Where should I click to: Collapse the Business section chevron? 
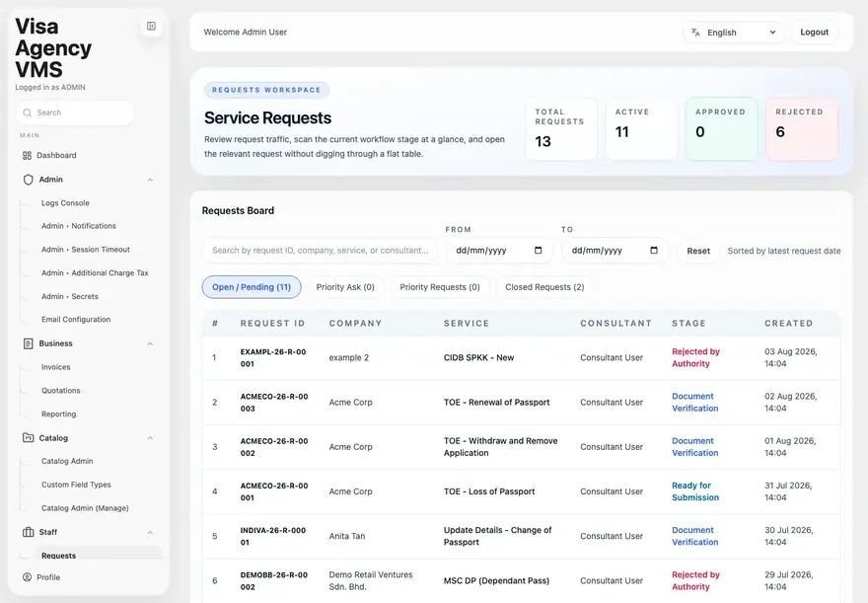150,343
